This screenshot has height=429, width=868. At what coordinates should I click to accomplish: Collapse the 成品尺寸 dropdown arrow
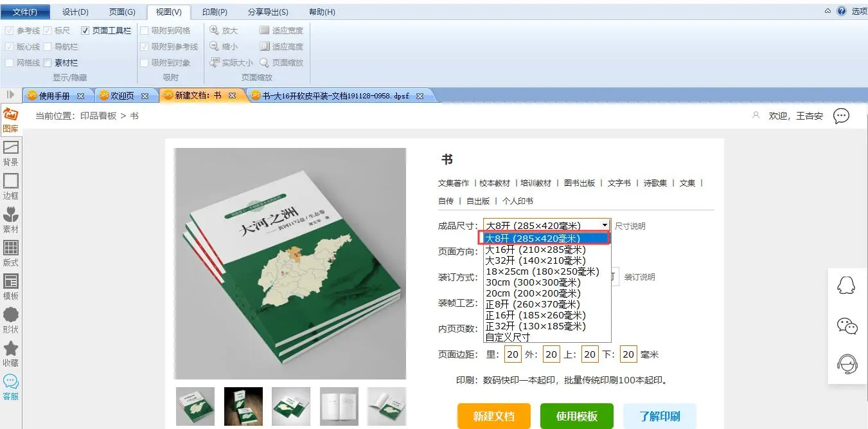point(605,225)
